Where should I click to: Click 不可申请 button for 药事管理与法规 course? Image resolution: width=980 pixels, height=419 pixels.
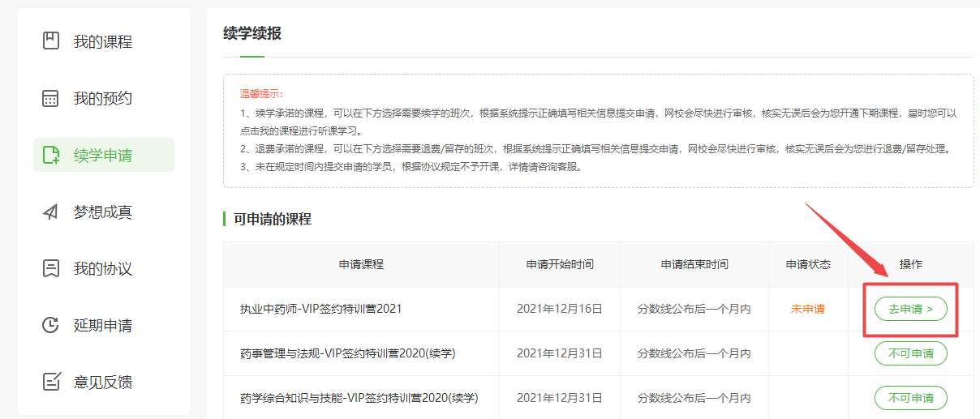(x=910, y=353)
